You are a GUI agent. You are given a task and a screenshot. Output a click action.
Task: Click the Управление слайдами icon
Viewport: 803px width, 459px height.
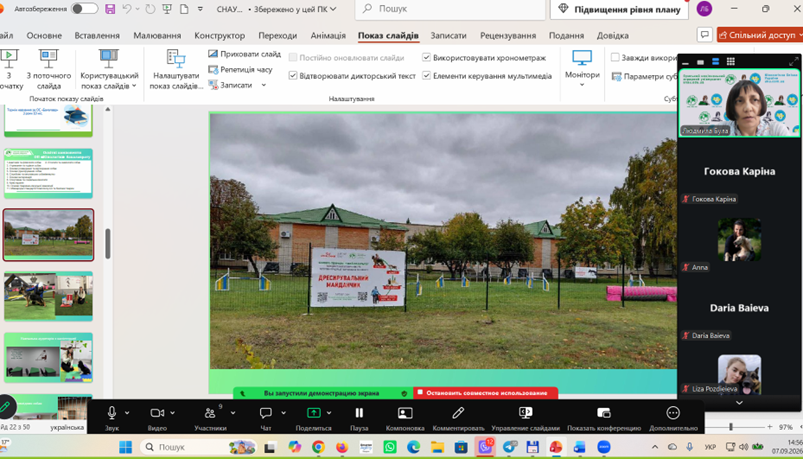pos(525,413)
